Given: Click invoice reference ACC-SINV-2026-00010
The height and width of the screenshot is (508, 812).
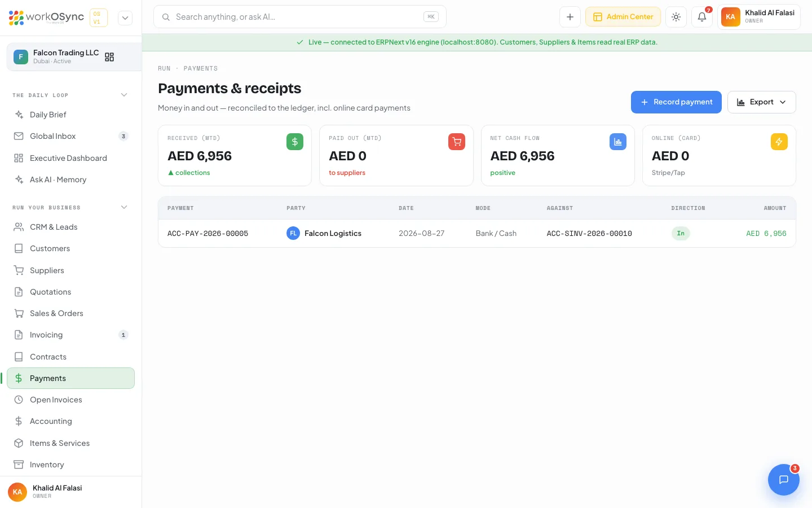Looking at the screenshot, I should 589,234.
